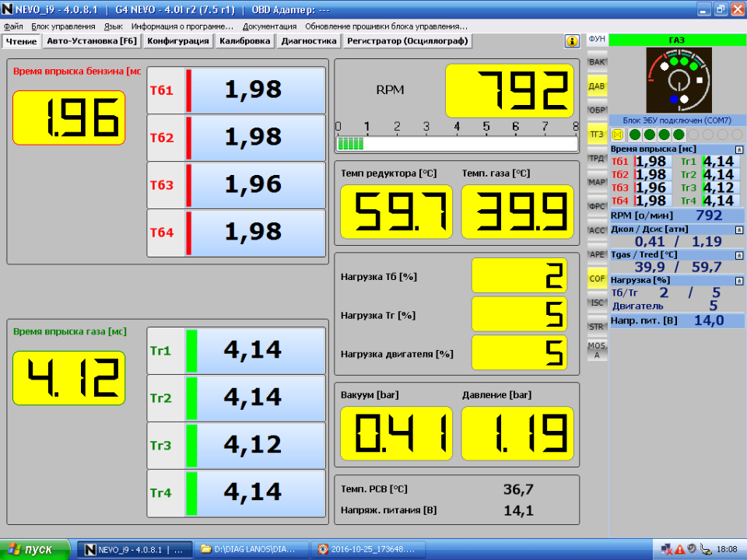Click the ГАЗ green status button
747x560 pixels.
coord(677,40)
